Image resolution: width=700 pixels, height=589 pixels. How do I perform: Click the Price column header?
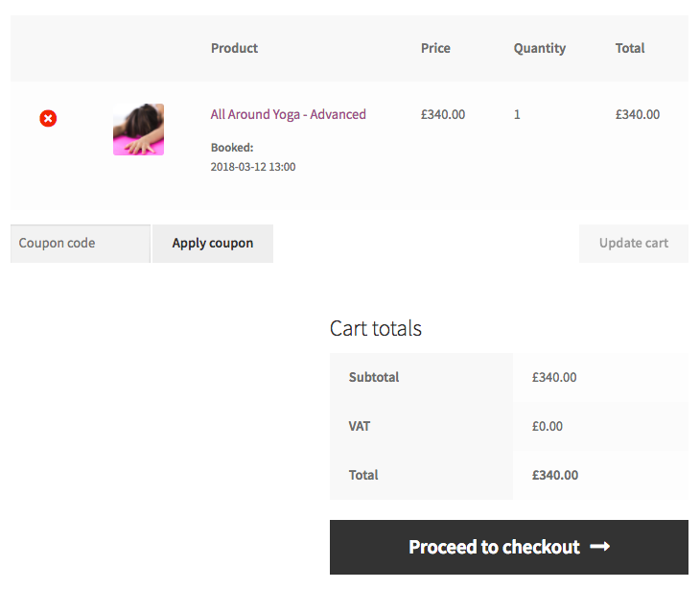[435, 48]
